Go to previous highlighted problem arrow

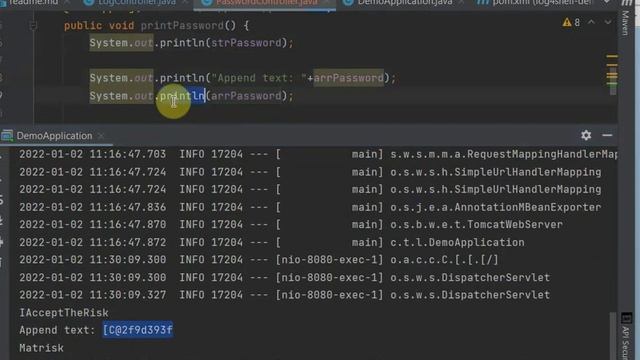591,22
